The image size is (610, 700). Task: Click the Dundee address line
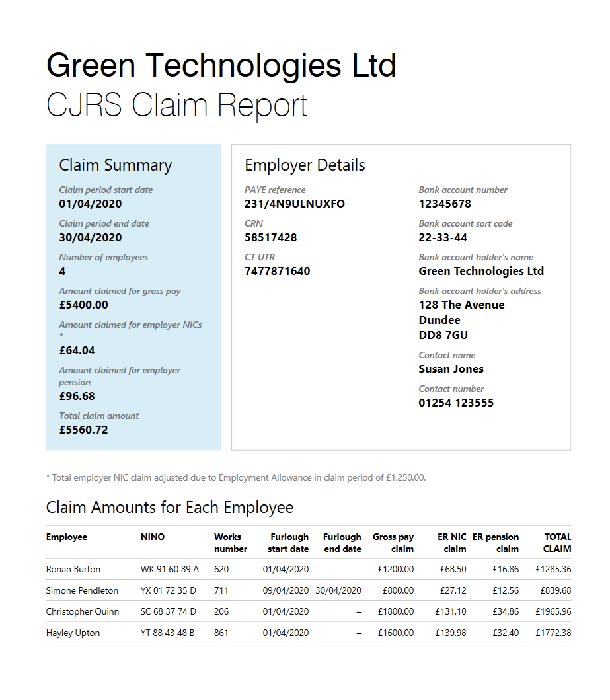click(439, 320)
